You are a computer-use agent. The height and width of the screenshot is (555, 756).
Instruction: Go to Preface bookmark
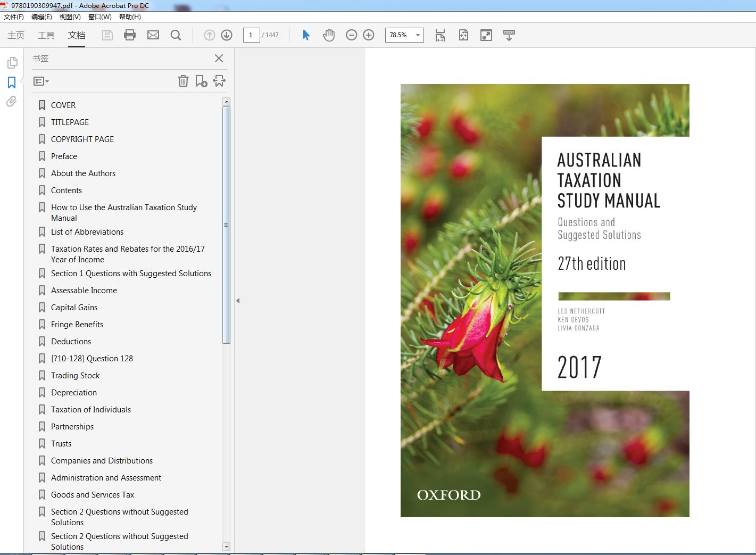tap(64, 156)
